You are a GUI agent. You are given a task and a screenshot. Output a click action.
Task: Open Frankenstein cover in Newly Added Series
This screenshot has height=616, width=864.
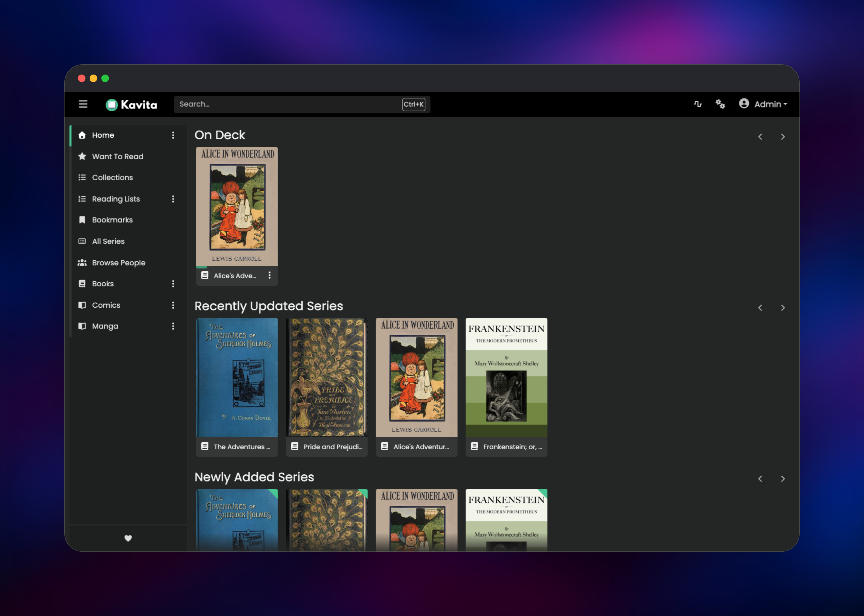[x=506, y=520]
